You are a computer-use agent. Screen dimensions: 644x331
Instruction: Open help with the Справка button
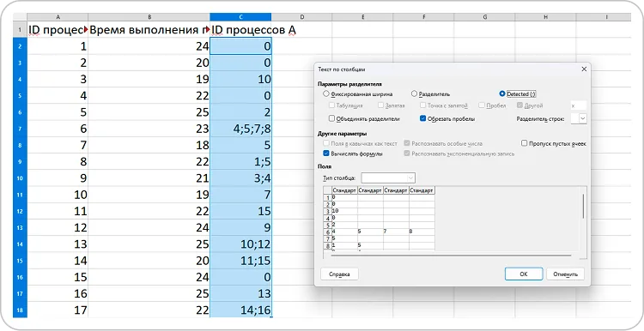coord(339,274)
